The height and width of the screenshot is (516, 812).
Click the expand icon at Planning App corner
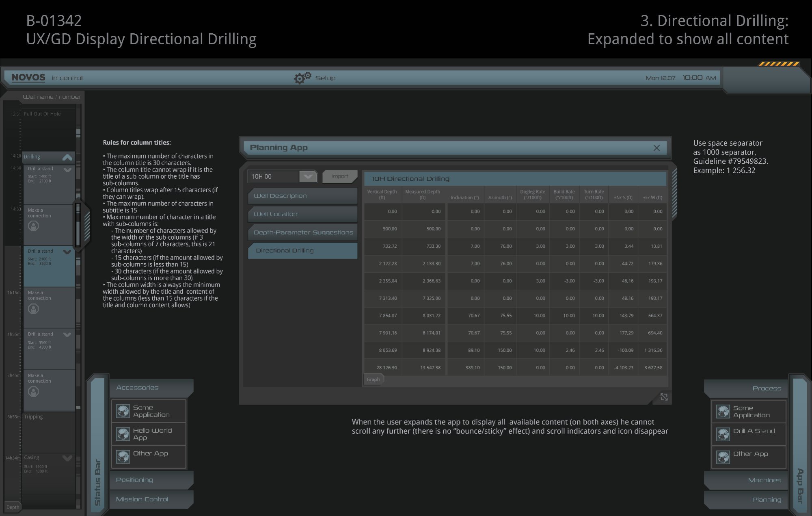click(x=664, y=397)
